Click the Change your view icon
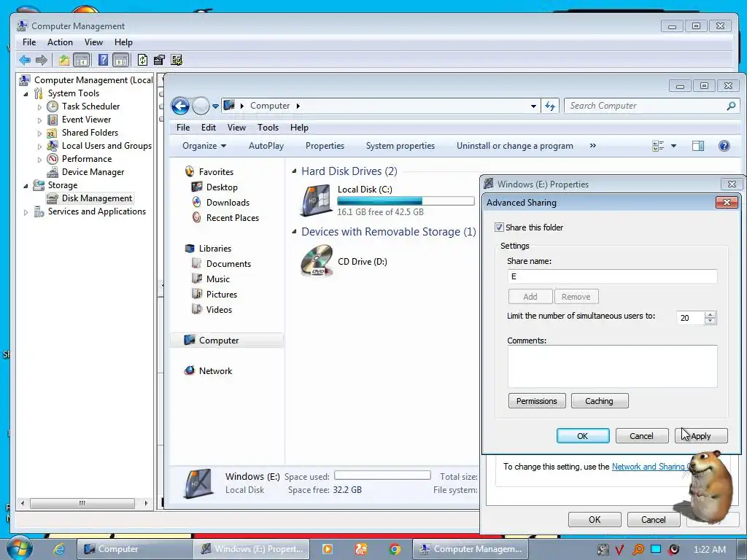The image size is (747, 560). 658,146
